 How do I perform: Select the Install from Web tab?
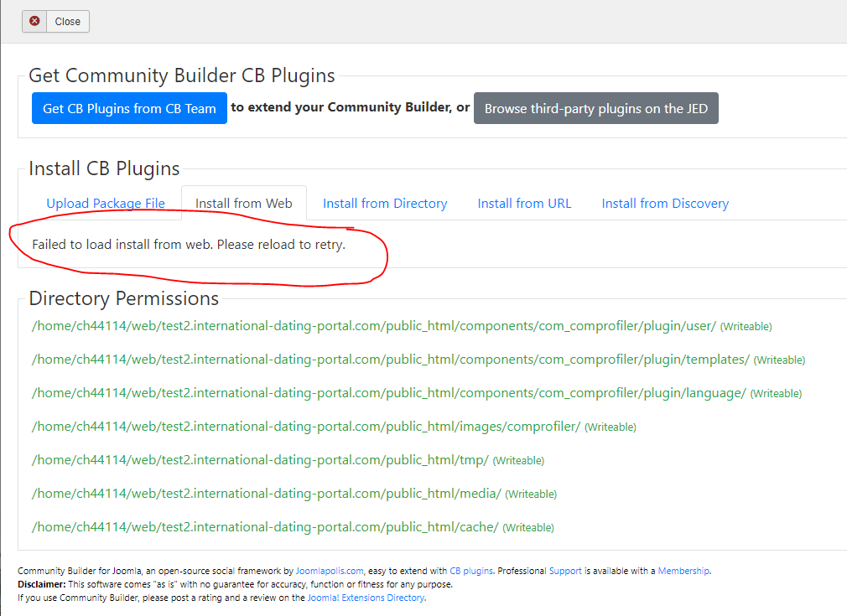click(x=244, y=203)
